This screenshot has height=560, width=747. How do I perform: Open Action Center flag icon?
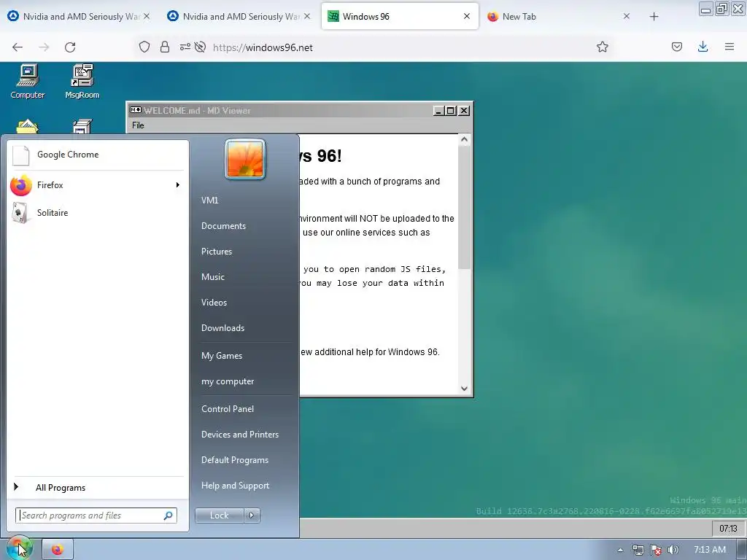pos(656,550)
